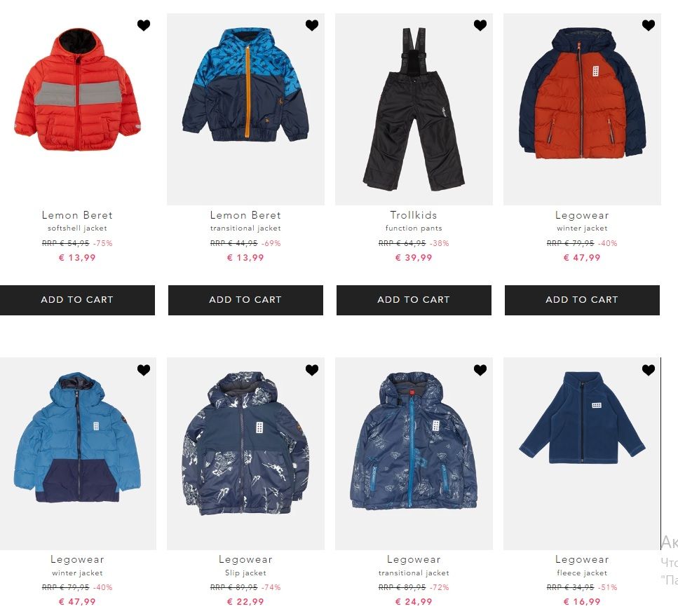The width and height of the screenshot is (678, 616).
Task: Favorite the red Lemon Beret softshell jacket
Action: pyautogui.click(x=144, y=25)
